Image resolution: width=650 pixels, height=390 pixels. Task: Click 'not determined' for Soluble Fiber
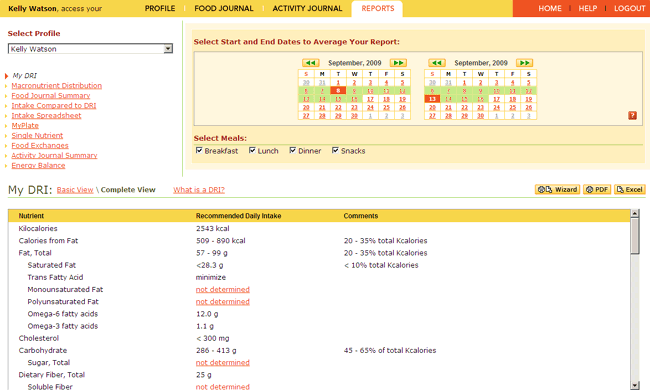coord(223,386)
